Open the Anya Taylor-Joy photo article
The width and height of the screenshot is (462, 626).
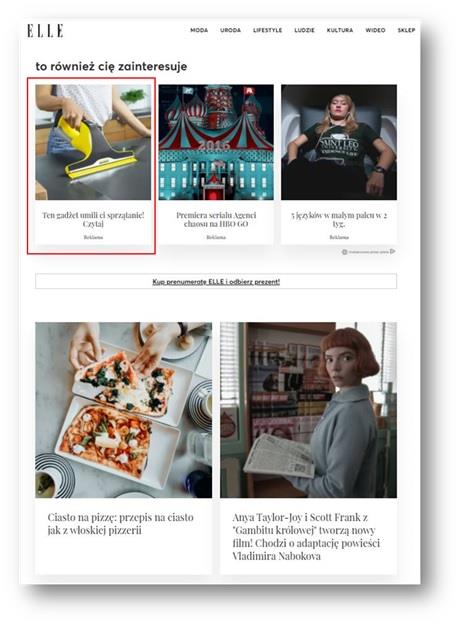(308, 410)
